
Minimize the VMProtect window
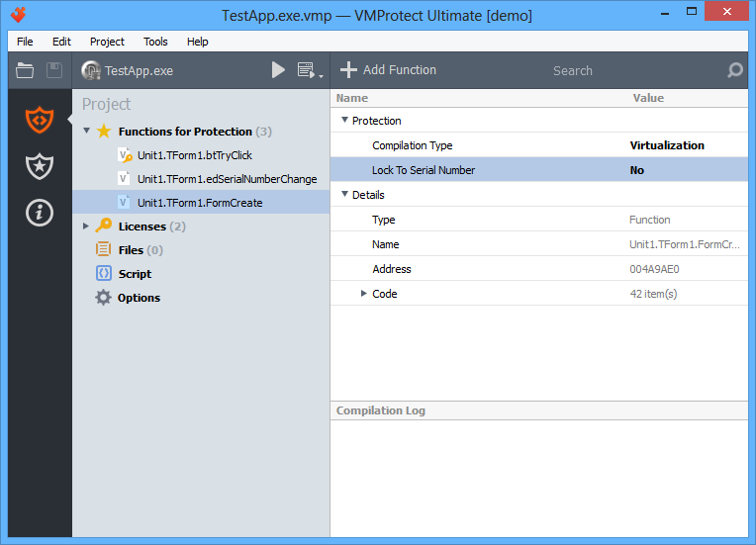click(665, 12)
